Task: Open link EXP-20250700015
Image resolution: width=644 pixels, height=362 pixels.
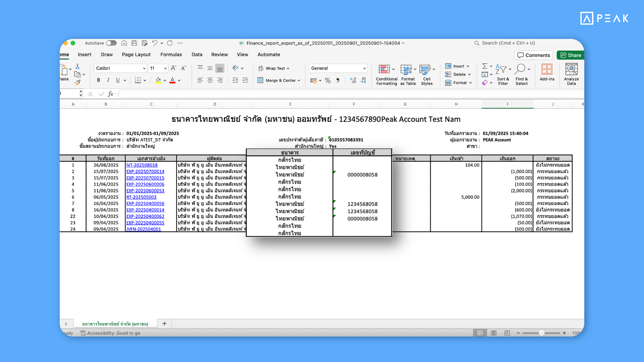Action: tap(145, 178)
